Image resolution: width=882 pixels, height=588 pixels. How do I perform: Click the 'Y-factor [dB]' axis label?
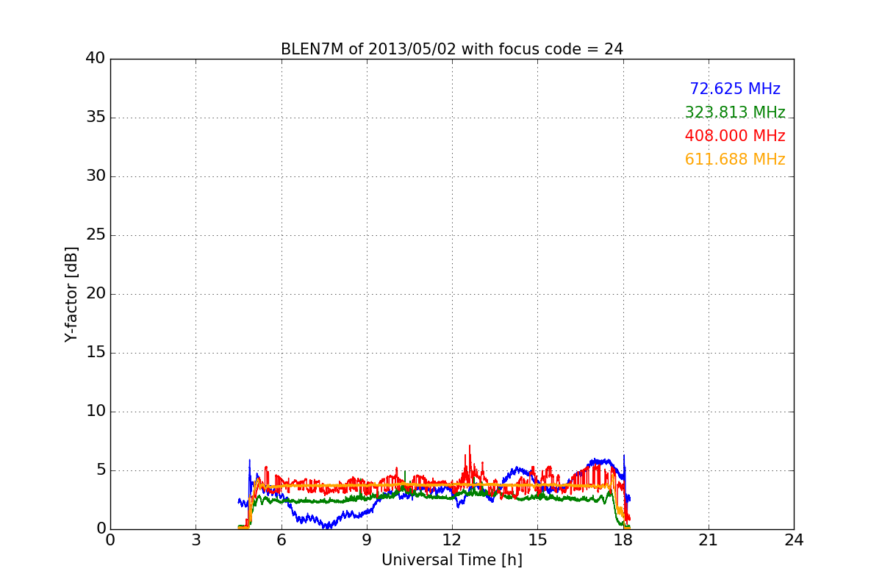click(x=71, y=294)
